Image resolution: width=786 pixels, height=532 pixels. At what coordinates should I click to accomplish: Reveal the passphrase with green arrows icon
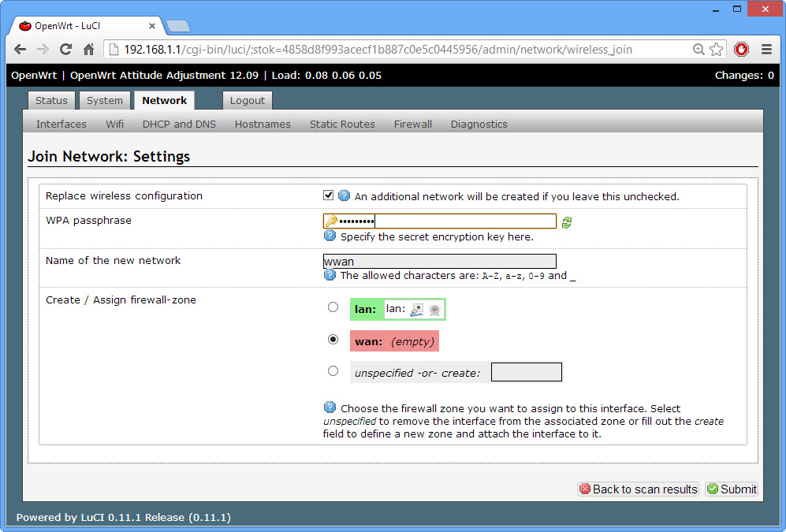567,222
